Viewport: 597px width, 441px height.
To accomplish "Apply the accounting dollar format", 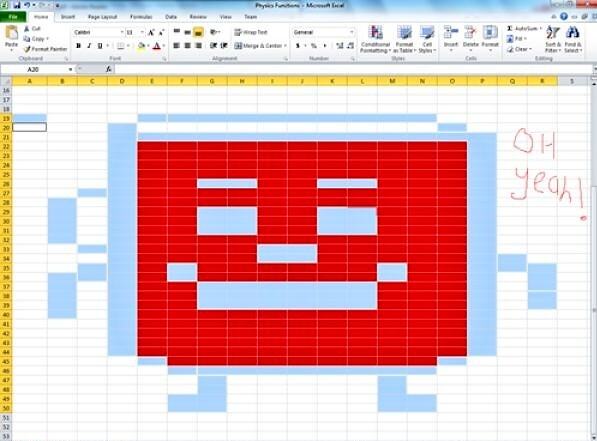I will click(298, 46).
